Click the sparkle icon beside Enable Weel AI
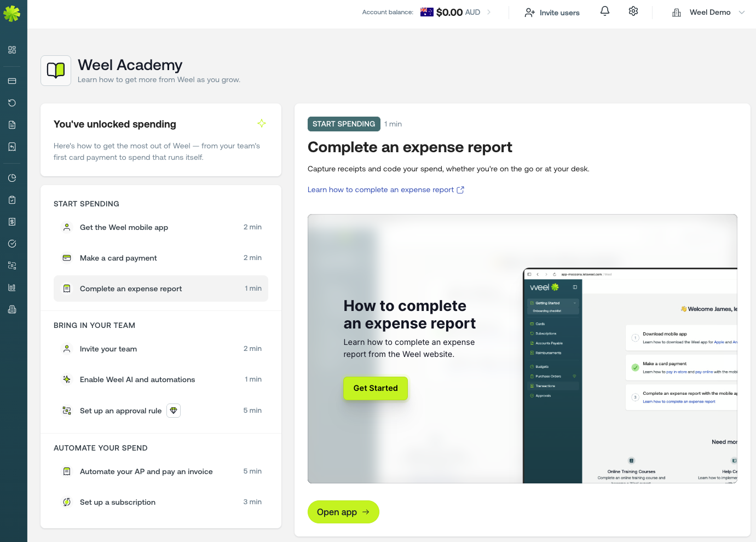Image resolution: width=756 pixels, height=542 pixels. point(67,379)
